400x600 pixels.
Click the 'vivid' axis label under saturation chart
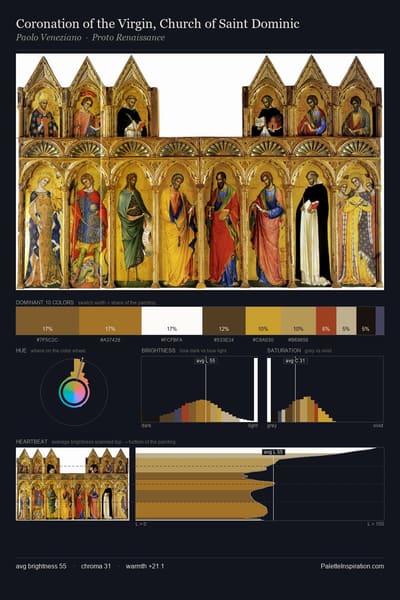pyautogui.click(x=378, y=426)
